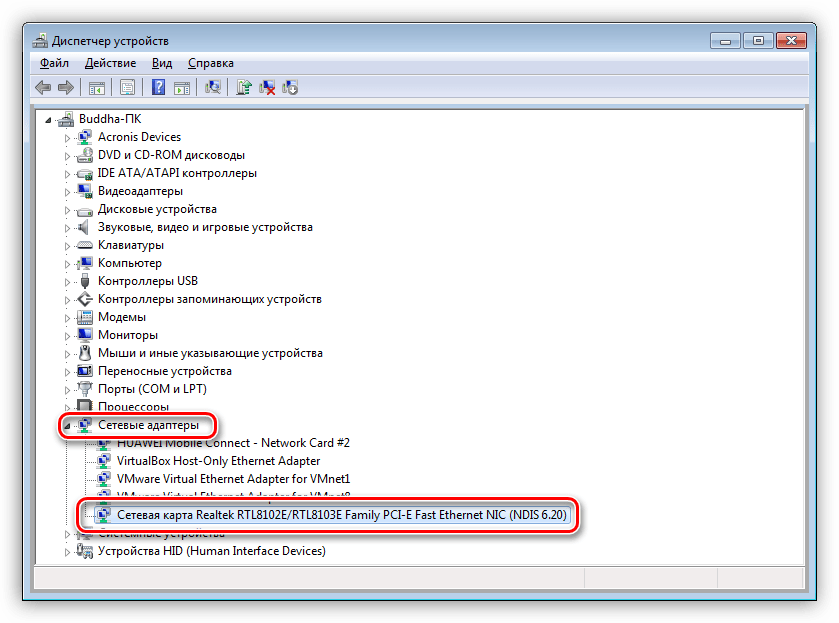Click Show/Hide console tree icon
The height and width of the screenshot is (623, 839).
tap(97, 88)
